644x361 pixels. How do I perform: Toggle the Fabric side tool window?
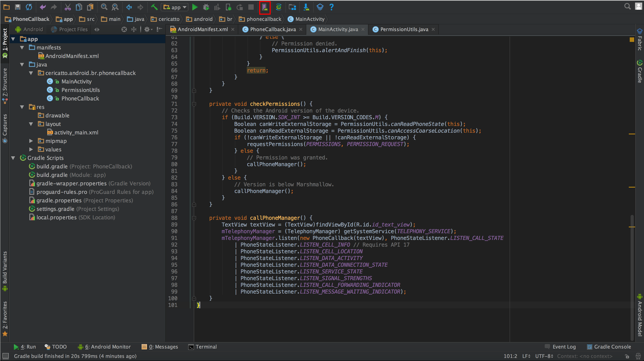[x=640, y=40]
